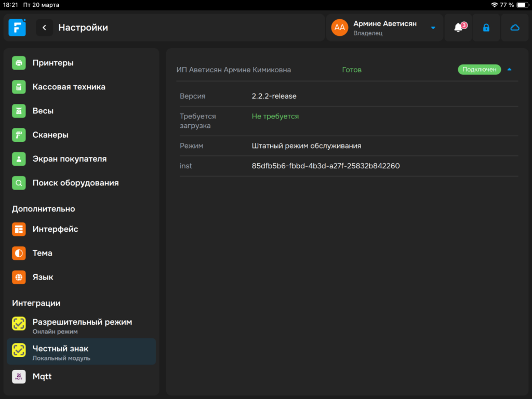Click the app logo icon
Screen dimensions: 532x399
(x=17, y=28)
